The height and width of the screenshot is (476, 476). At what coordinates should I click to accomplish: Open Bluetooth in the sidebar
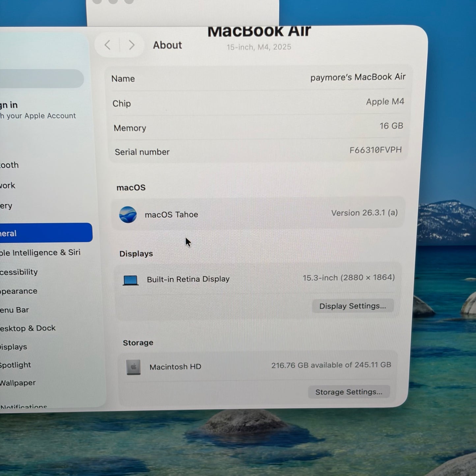[9, 165]
